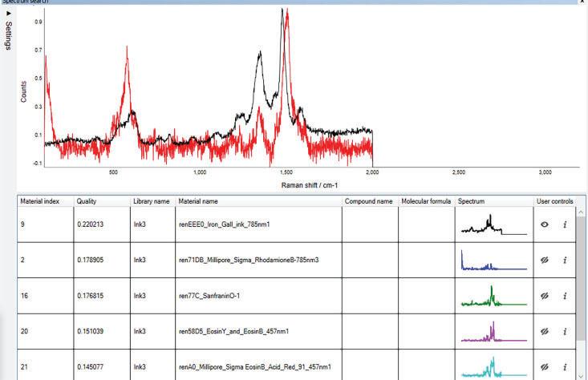The width and height of the screenshot is (588, 380).
Task: Expand the Settings side panel arrow
Action: pos(9,14)
